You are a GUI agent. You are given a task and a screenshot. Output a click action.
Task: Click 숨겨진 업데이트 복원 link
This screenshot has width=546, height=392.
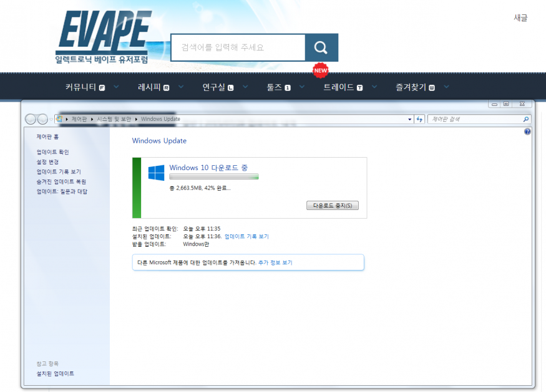point(61,181)
